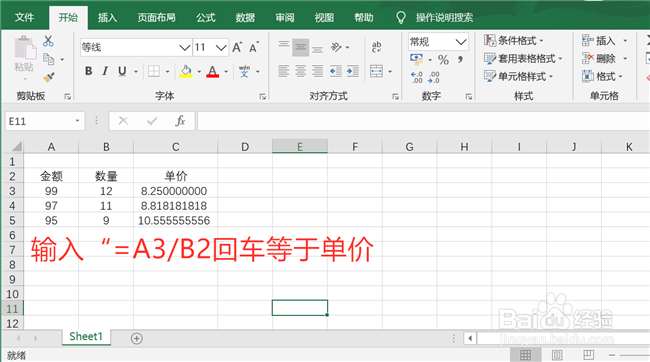
Task: Open the 文件 (File) tab
Action: [24, 17]
